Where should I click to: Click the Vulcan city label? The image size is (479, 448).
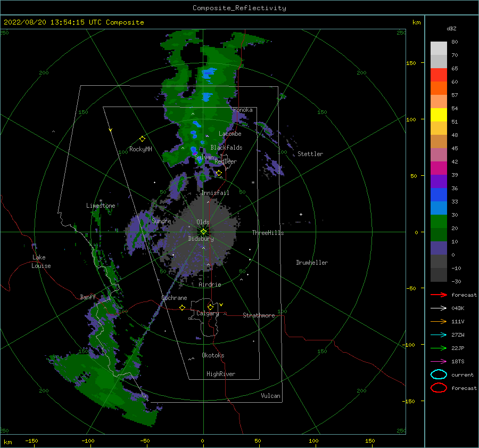[x=270, y=396]
